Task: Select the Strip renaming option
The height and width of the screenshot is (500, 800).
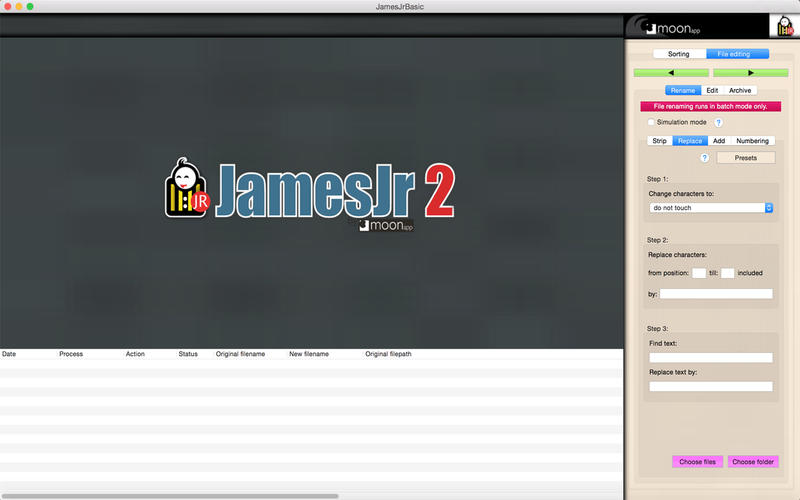Action: click(x=660, y=141)
